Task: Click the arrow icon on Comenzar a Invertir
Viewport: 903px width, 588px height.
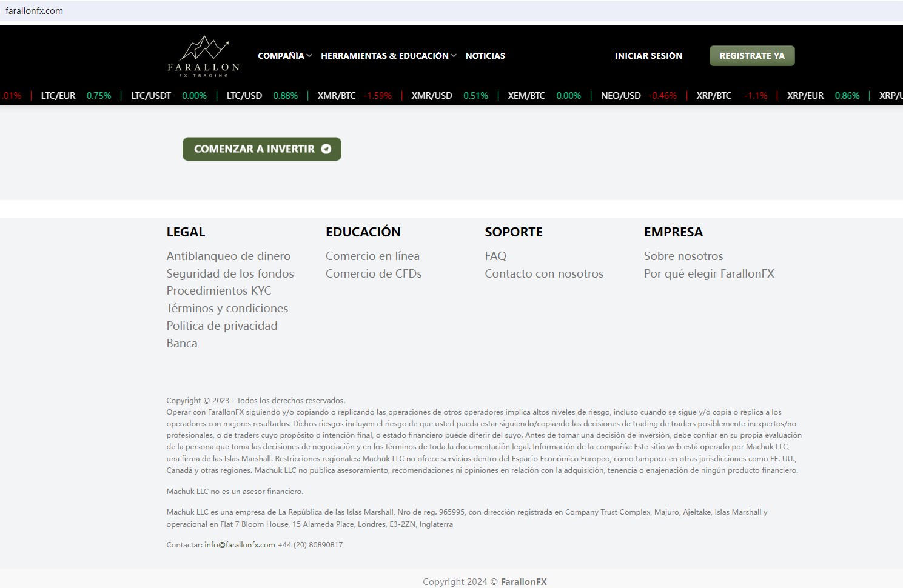Action: pyautogui.click(x=326, y=149)
